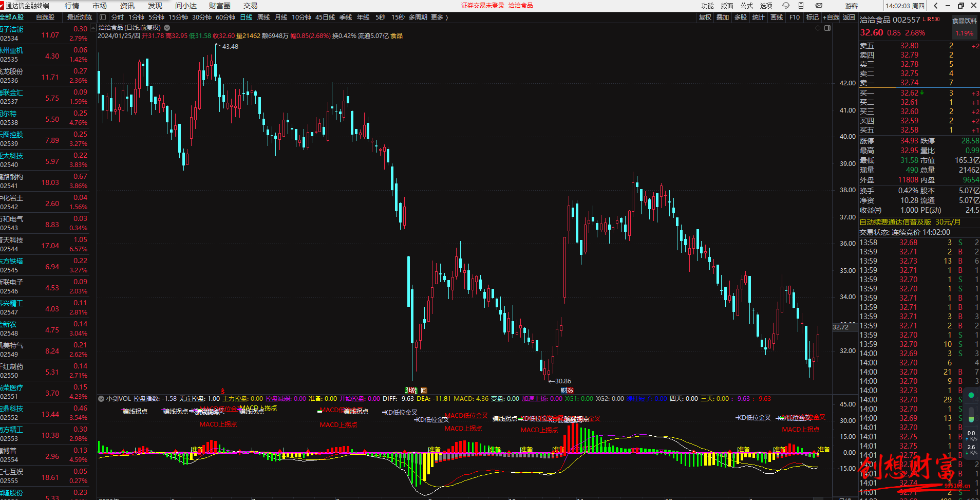
Task: Open the 叠加 overlay menu
Action: click(x=723, y=17)
